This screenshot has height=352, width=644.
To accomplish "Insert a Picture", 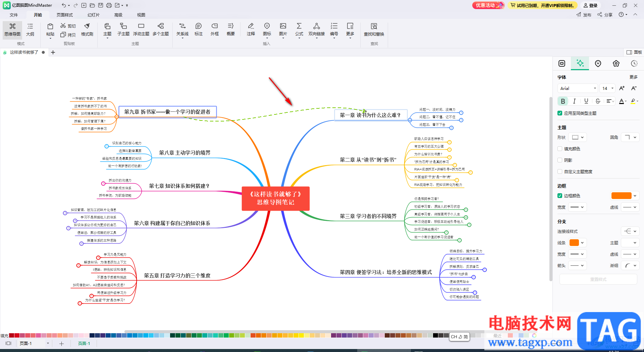I will click(283, 30).
